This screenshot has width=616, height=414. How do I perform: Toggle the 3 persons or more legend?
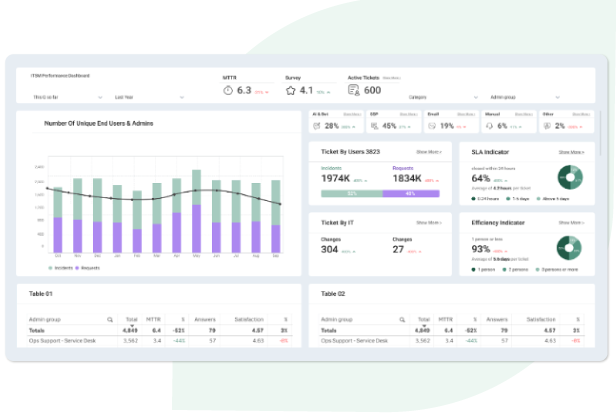(x=557, y=270)
